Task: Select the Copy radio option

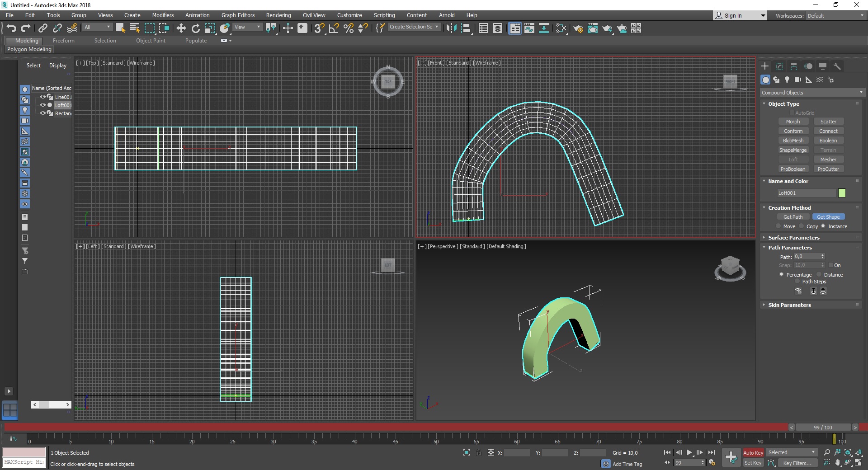Action: coord(801,226)
